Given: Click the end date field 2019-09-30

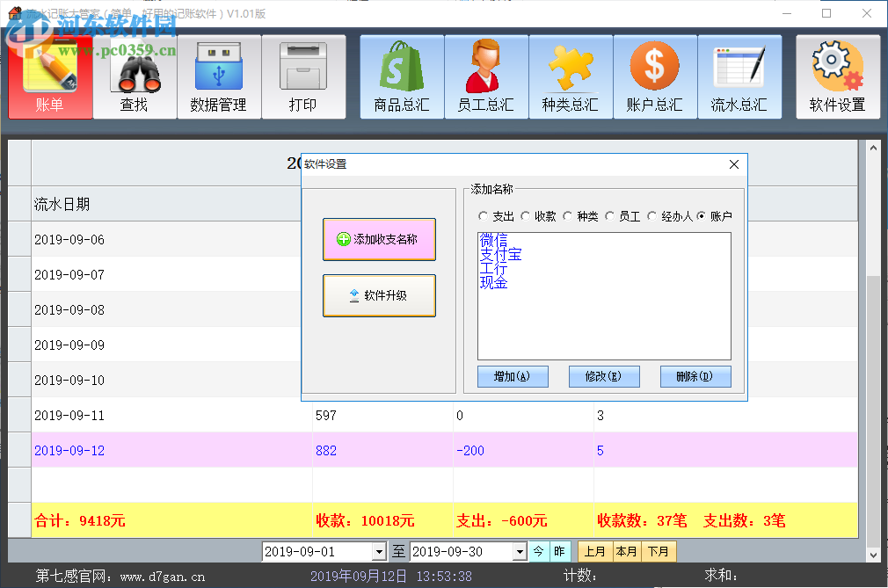Looking at the screenshot, I should click(x=462, y=552).
